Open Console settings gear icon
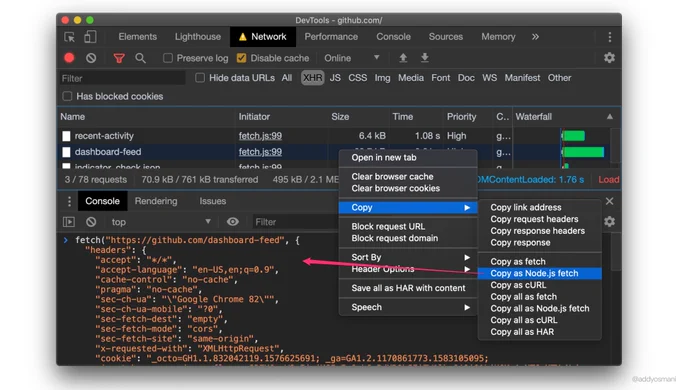Screen dimensions: 680x390 [609, 222]
